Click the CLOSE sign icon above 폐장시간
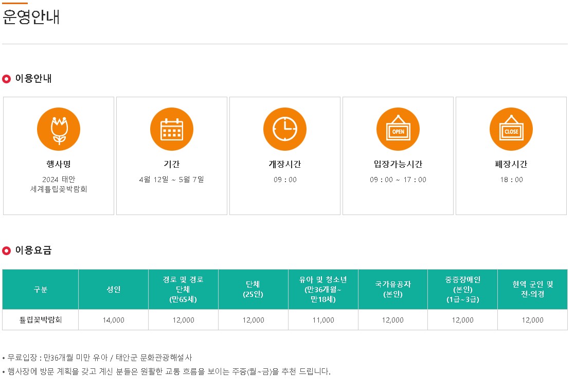 click(511, 129)
